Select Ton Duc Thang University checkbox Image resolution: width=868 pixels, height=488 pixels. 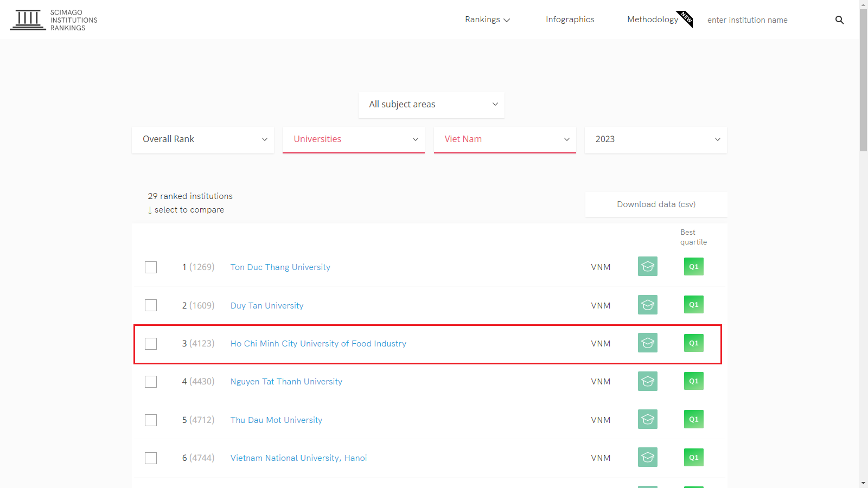click(x=151, y=267)
